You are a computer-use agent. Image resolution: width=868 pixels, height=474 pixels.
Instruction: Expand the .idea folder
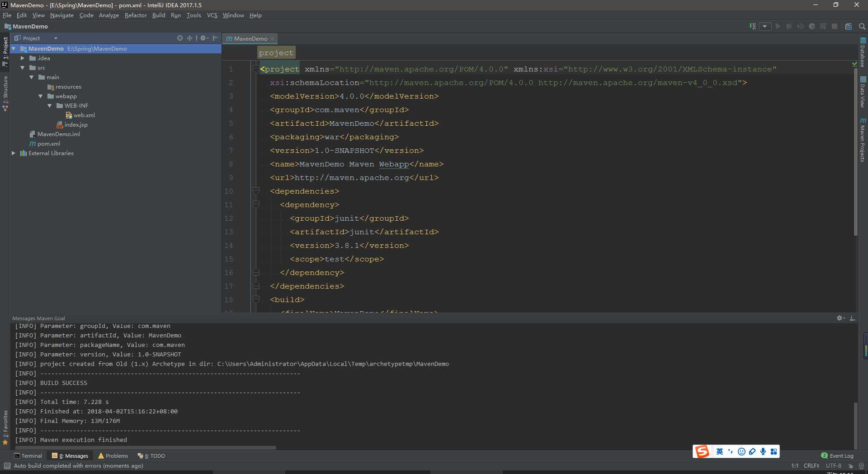23,58
